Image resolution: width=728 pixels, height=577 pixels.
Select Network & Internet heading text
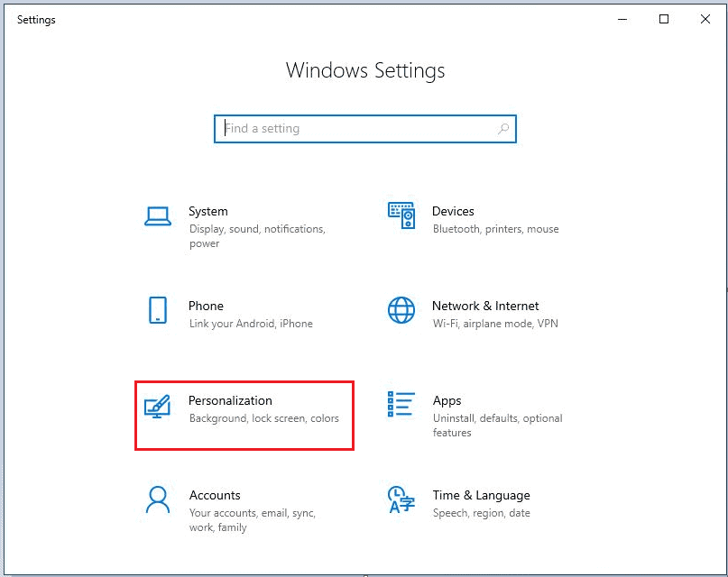[x=485, y=306]
